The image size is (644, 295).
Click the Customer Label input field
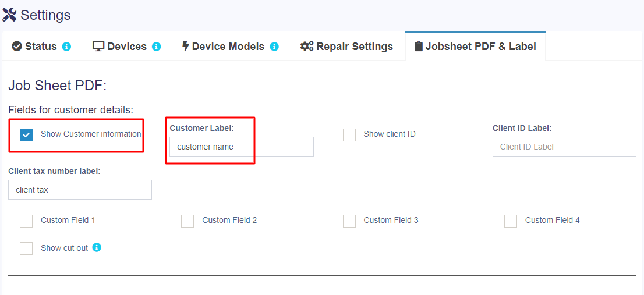pyautogui.click(x=241, y=147)
